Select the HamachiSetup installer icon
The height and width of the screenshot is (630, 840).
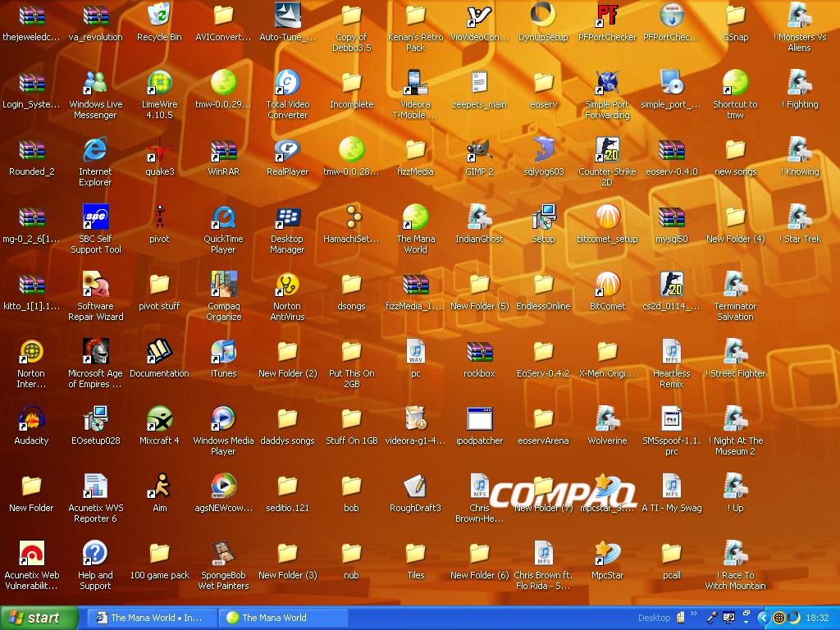pyautogui.click(x=351, y=217)
